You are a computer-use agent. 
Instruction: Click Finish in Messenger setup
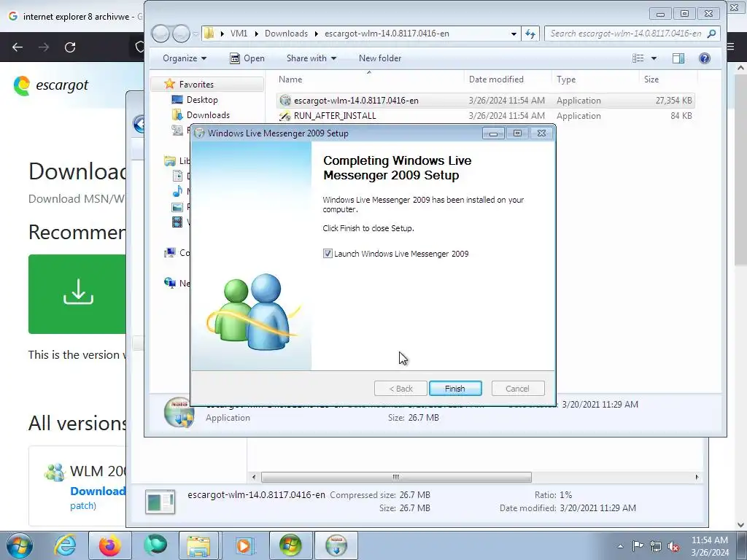[x=455, y=389]
